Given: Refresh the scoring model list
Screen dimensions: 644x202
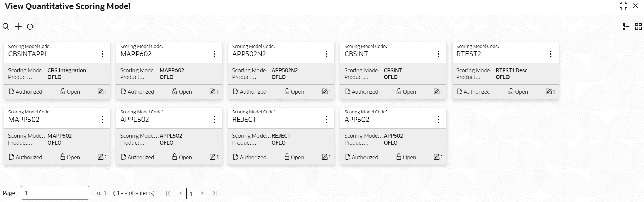Looking at the screenshot, I should point(30,26).
